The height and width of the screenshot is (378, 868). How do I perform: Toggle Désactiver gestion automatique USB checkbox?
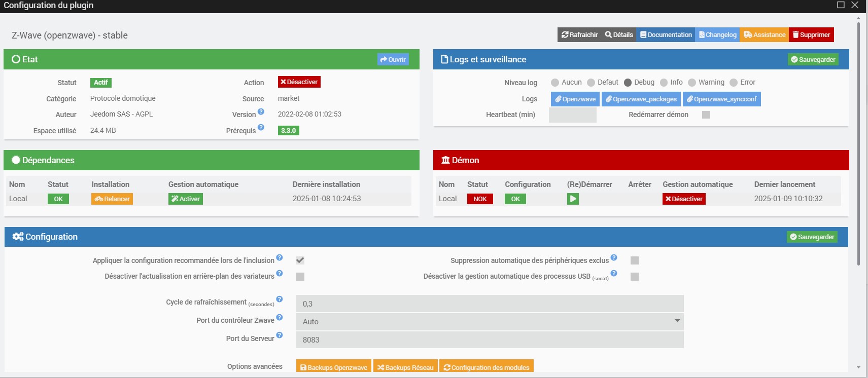pos(635,277)
